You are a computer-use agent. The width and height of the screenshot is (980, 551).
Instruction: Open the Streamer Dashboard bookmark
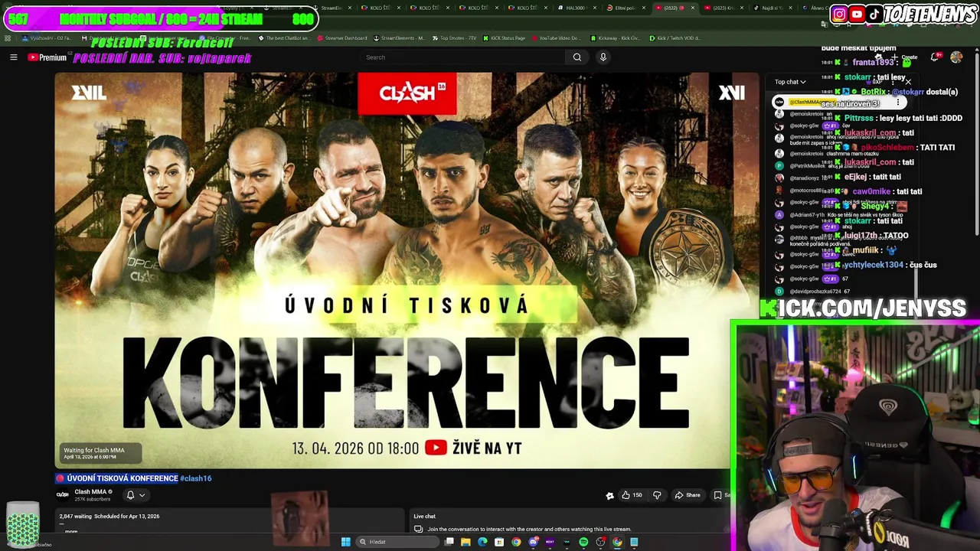[x=343, y=37]
